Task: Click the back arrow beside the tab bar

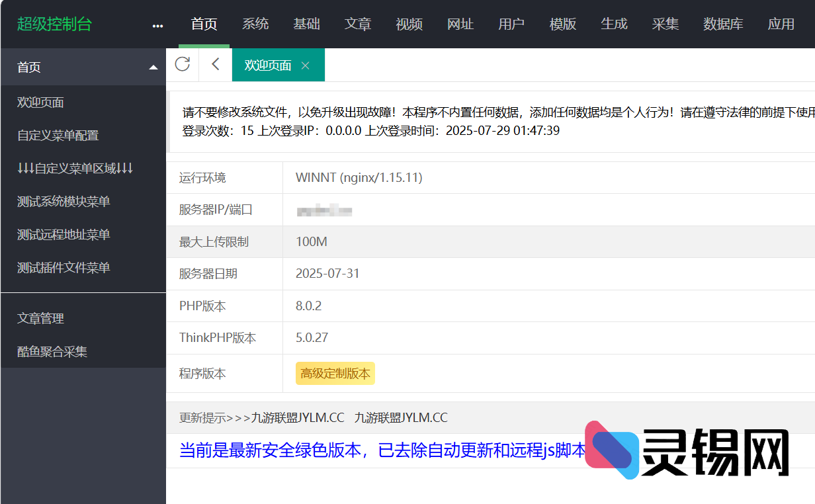Action: click(x=214, y=65)
